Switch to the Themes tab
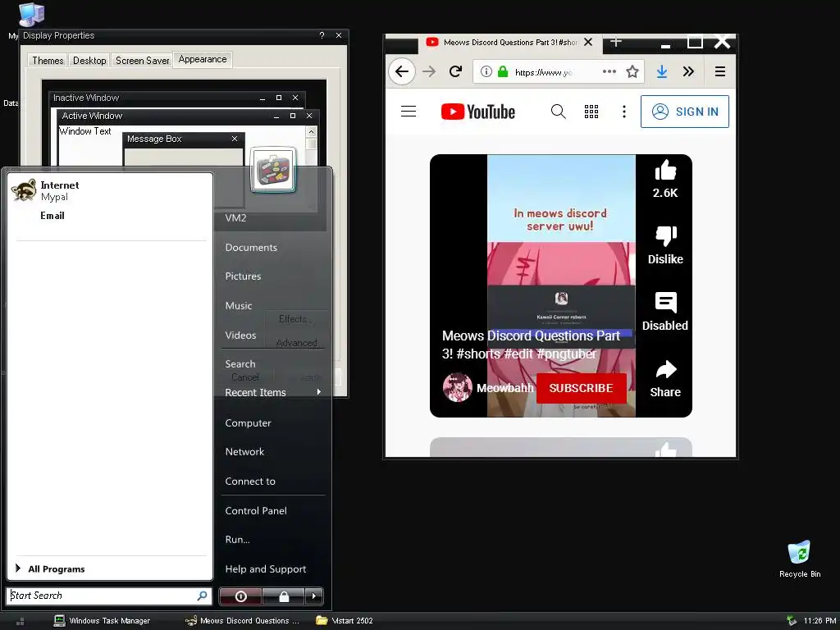 pos(48,61)
